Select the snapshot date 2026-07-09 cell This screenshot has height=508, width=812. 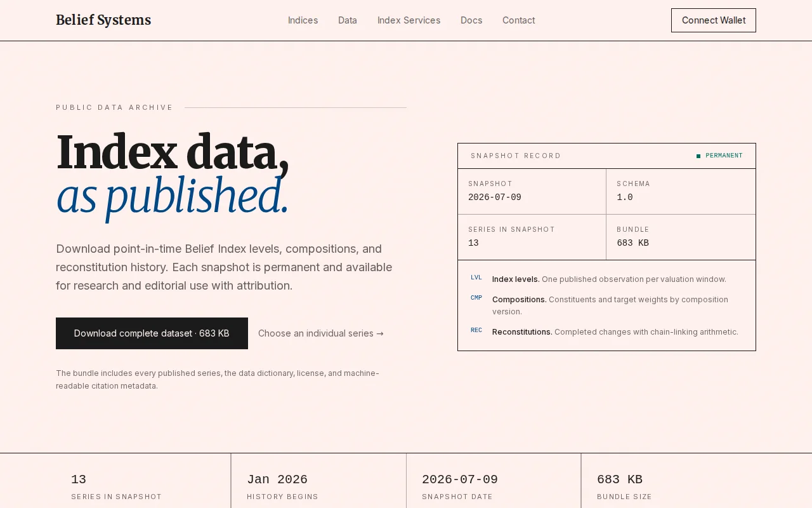click(x=532, y=191)
